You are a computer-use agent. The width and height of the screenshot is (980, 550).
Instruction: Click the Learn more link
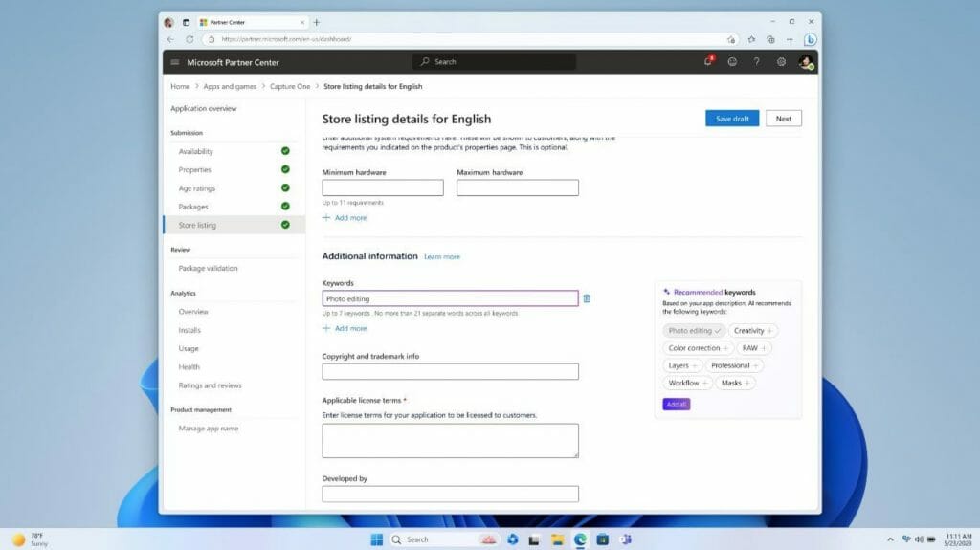(442, 257)
